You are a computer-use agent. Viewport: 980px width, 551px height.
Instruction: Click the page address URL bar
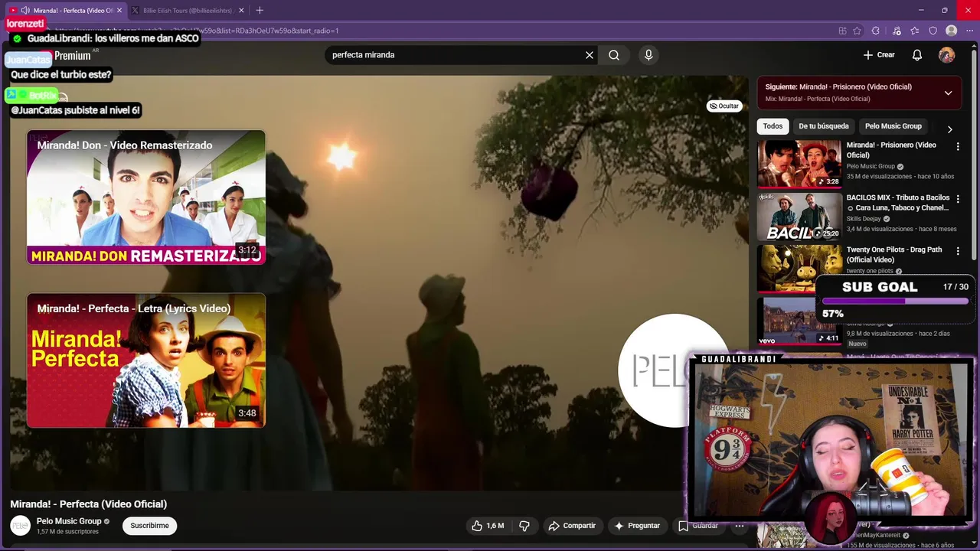(x=444, y=31)
